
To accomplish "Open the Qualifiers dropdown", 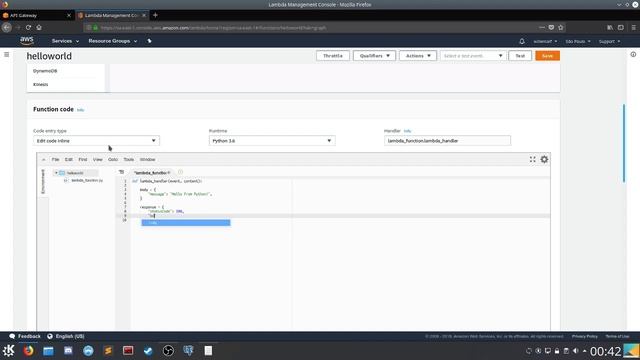I will (374, 56).
